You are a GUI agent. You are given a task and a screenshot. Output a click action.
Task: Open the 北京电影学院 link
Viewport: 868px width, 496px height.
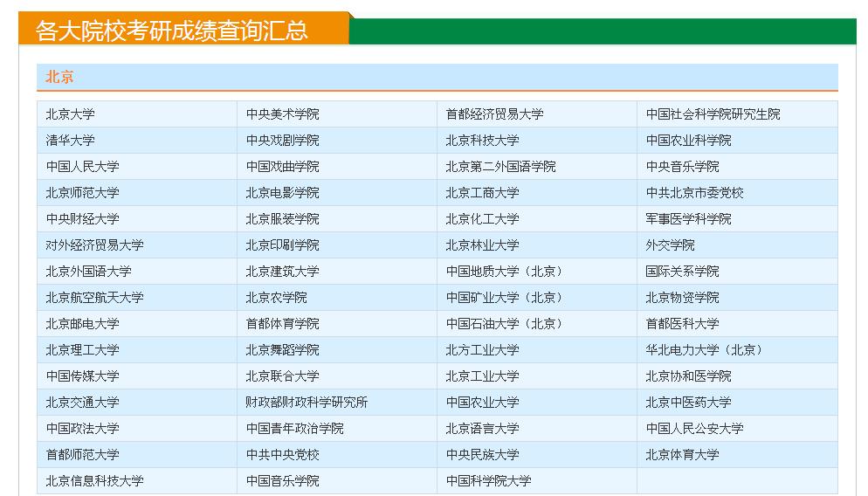(282, 193)
